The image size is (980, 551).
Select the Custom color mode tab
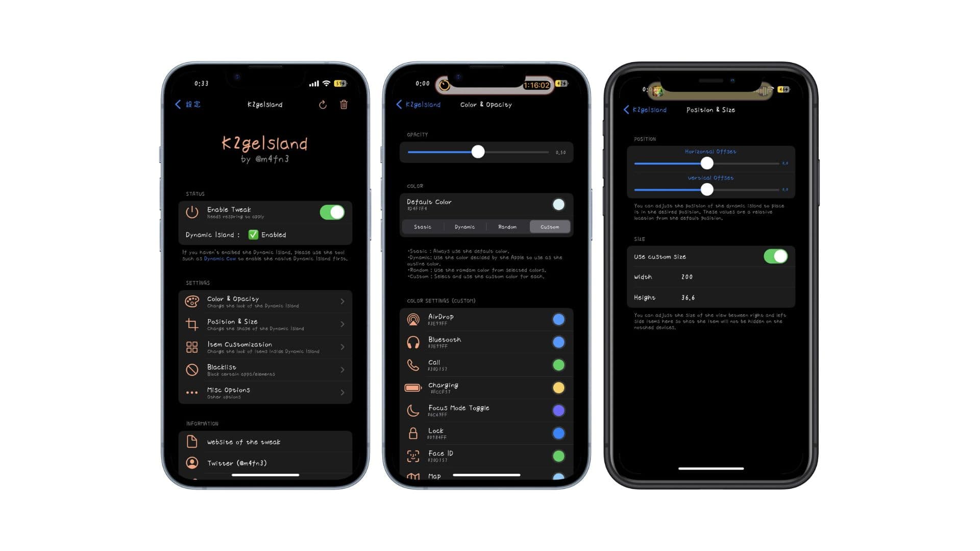tap(549, 227)
